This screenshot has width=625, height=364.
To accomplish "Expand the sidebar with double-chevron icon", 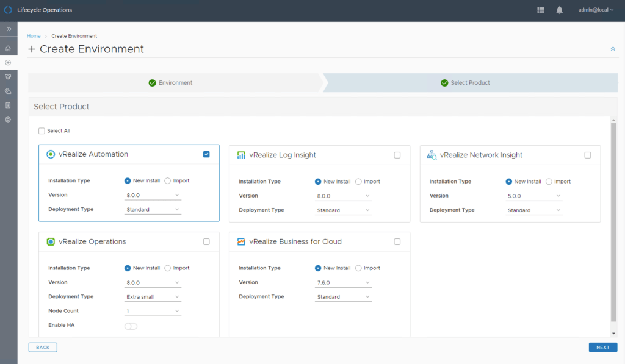I will point(9,29).
